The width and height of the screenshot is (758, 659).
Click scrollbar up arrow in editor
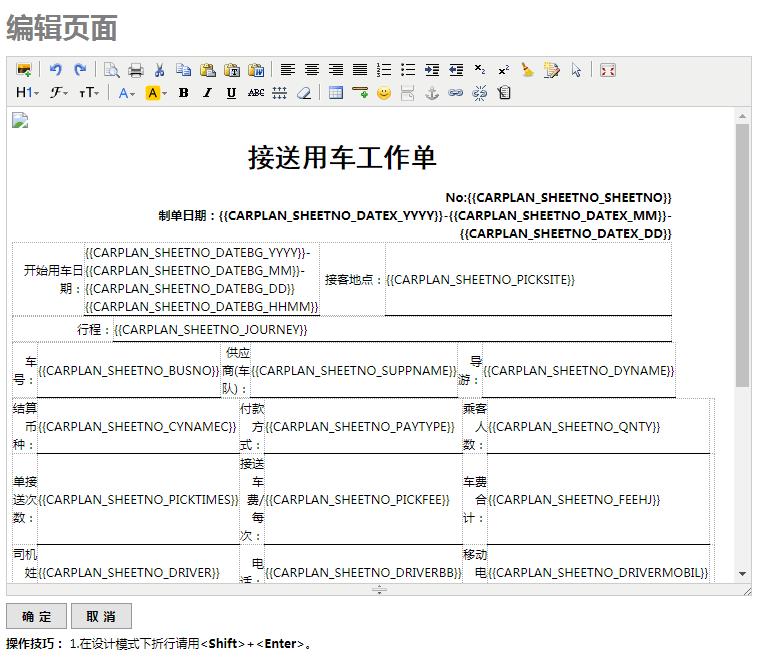tap(742, 116)
